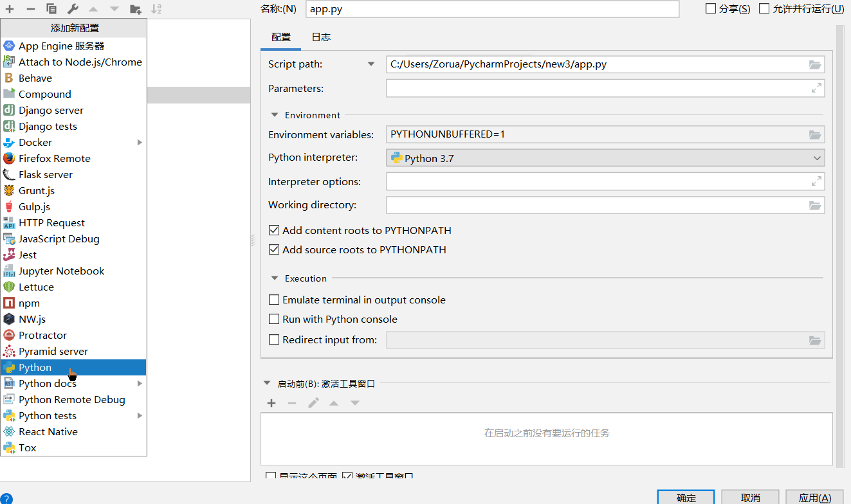Screen dimensions: 851x504
Task: Click the copy configuration icon
Action: click(x=51, y=9)
